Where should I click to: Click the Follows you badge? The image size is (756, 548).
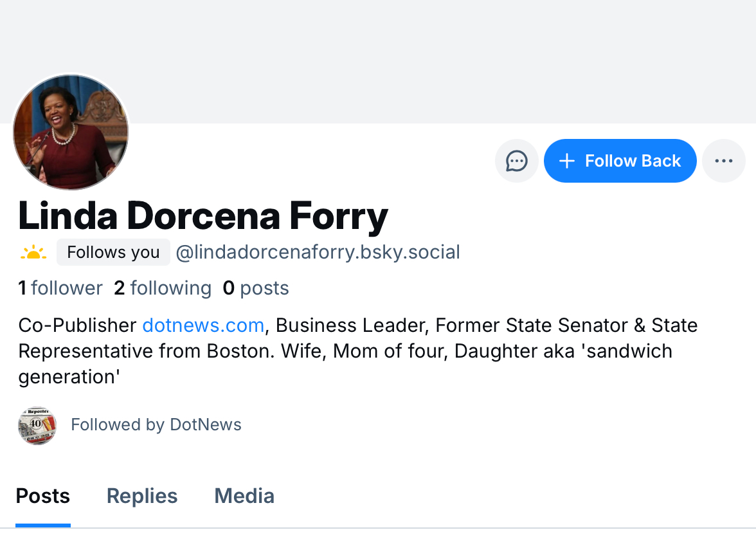(113, 252)
